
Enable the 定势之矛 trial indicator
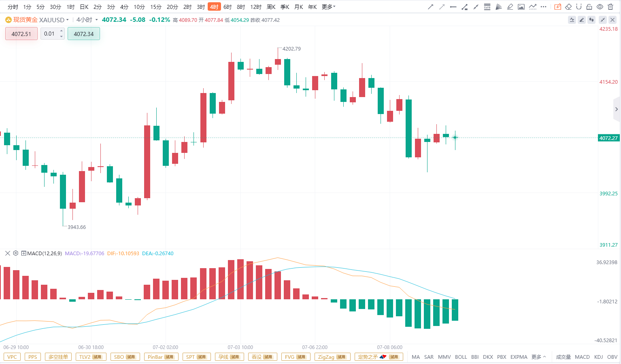click(379, 357)
